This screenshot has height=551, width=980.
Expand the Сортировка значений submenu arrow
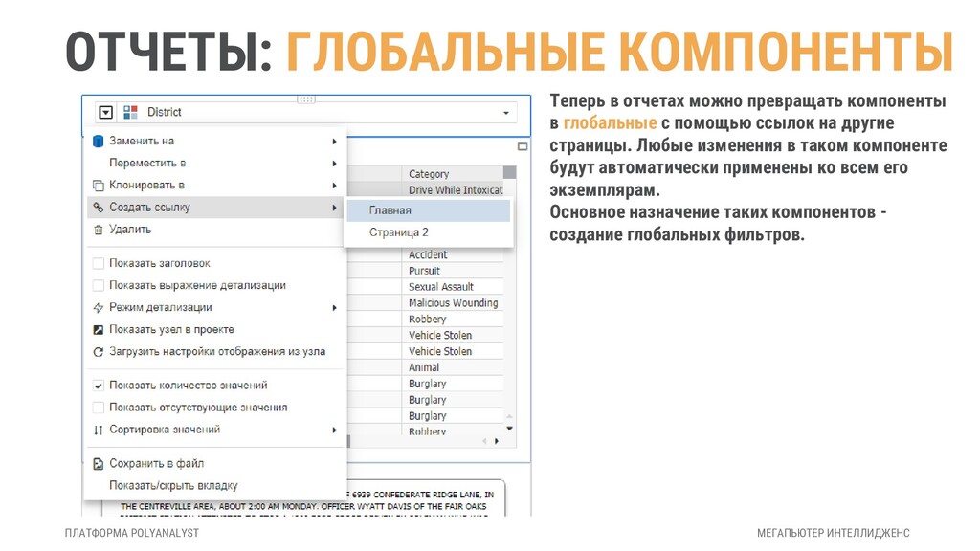coord(334,430)
